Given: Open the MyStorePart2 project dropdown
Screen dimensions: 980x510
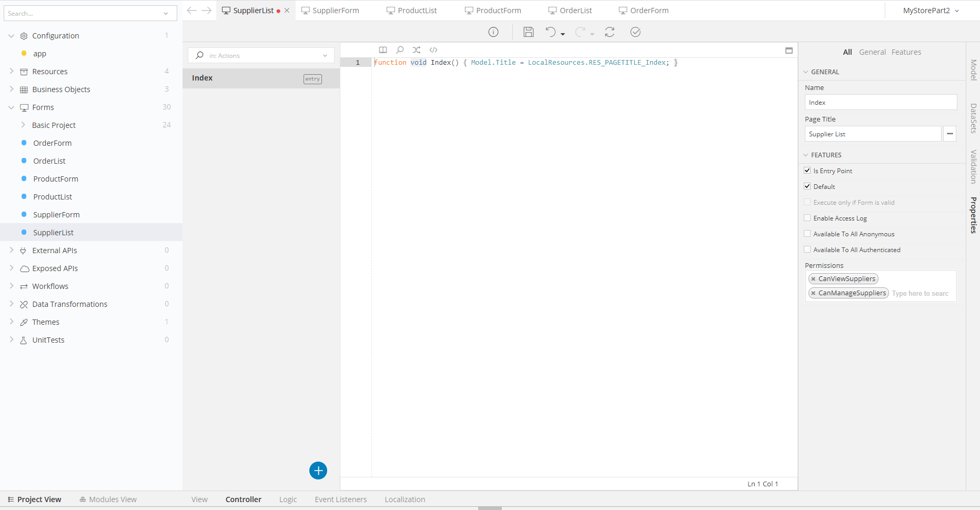Looking at the screenshot, I should point(931,11).
